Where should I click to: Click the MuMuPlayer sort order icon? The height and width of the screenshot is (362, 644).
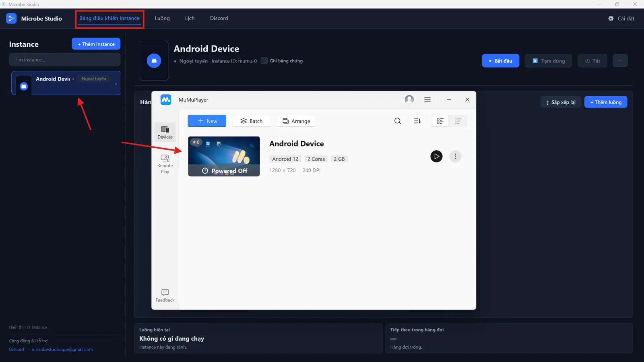pyautogui.click(x=417, y=121)
